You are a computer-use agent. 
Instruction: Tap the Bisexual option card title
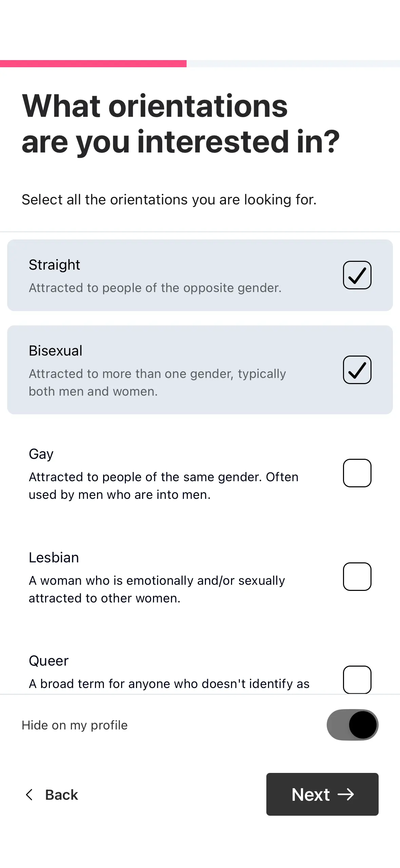[55, 351]
